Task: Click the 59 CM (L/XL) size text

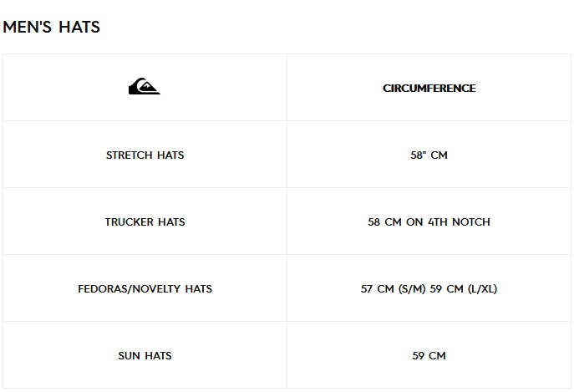Action: point(464,288)
